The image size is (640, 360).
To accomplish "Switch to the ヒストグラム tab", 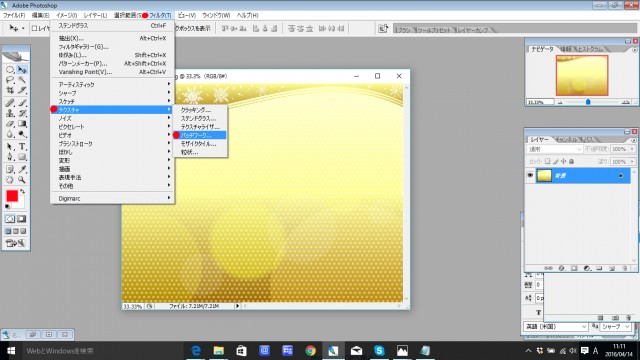I will [x=589, y=49].
